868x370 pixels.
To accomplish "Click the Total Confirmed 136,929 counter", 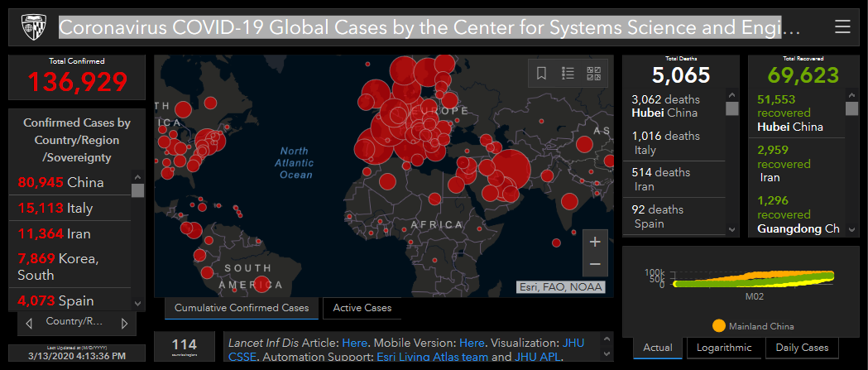I will [77, 77].
